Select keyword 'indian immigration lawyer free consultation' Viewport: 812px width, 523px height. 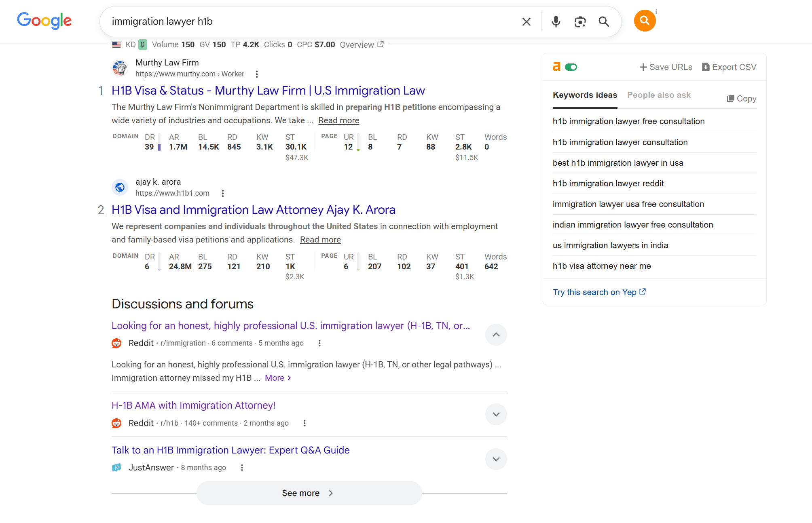633,225
